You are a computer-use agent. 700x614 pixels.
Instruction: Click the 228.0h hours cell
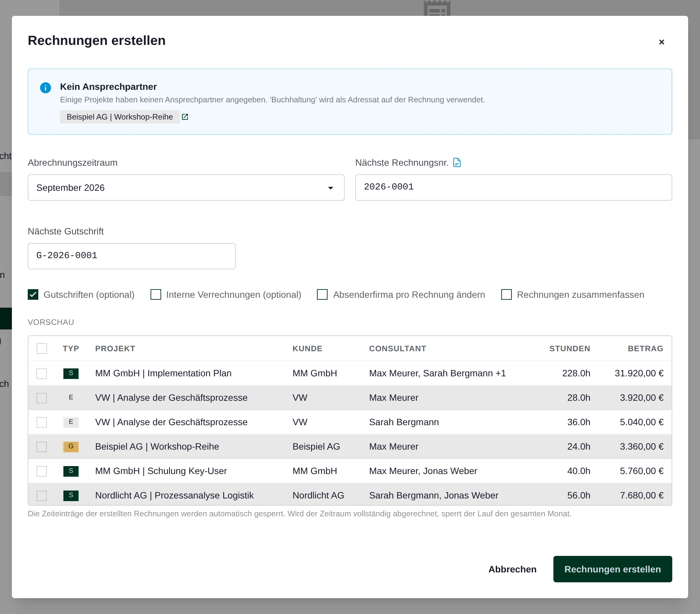click(576, 373)
